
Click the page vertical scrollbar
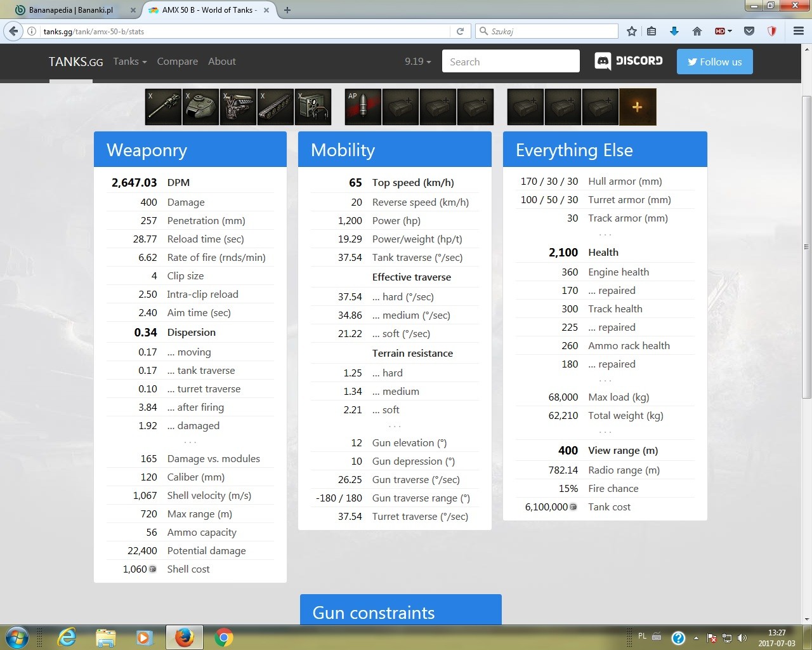click(806, 248)
